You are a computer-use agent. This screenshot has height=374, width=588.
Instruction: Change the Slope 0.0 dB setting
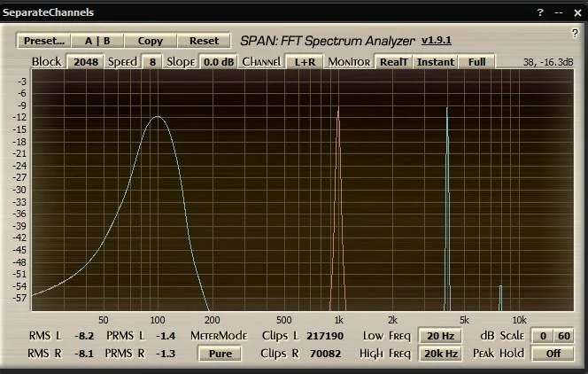(x=217, y=62)
